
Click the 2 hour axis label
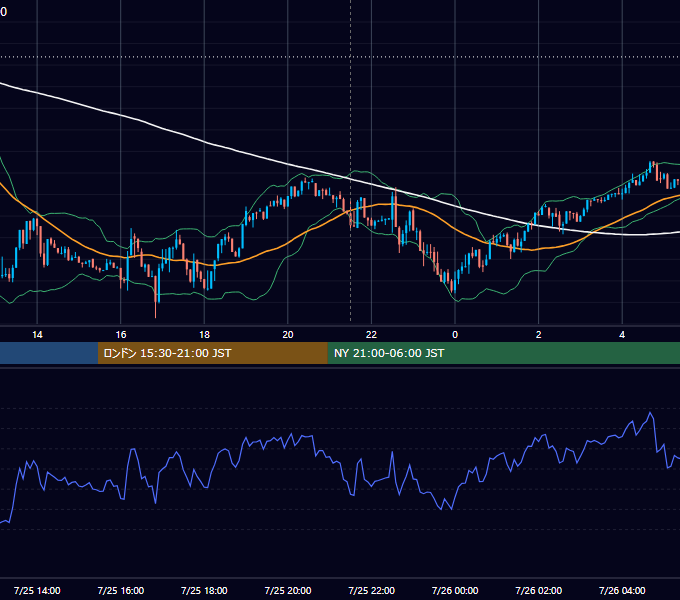(539, 335)
